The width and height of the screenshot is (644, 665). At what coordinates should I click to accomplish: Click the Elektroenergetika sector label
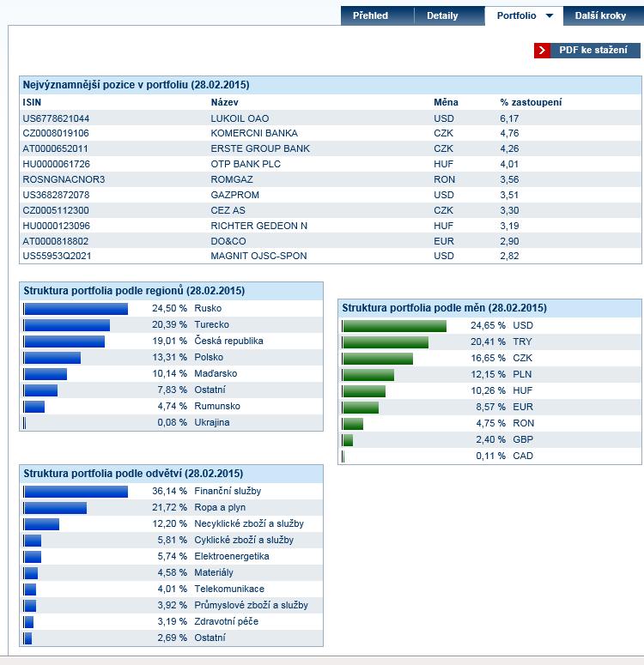coord(231,556)
